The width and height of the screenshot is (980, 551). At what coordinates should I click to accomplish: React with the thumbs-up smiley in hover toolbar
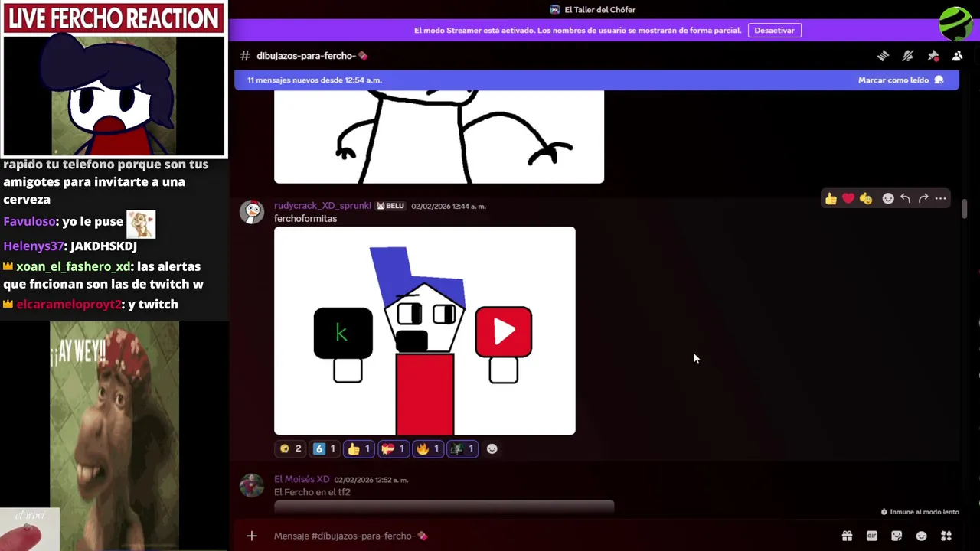point(866,199)
